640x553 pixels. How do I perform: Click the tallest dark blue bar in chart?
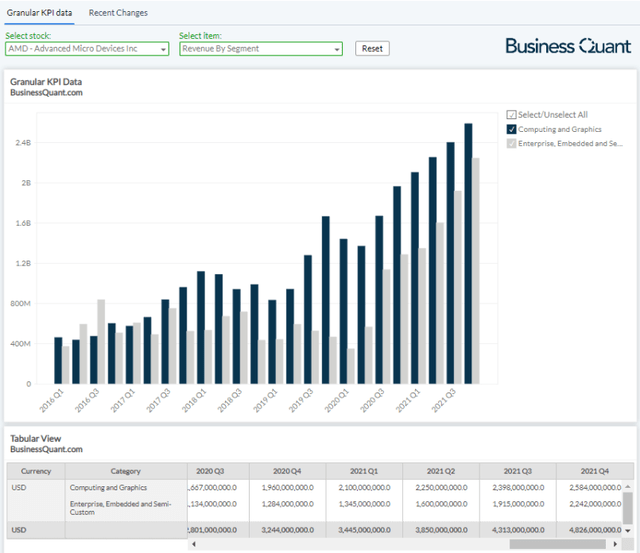pyautogui.click(x=468, y=253)
